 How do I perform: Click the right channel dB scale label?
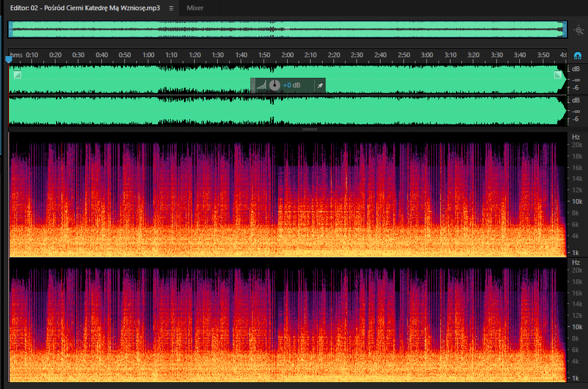(x=576, y=101)
